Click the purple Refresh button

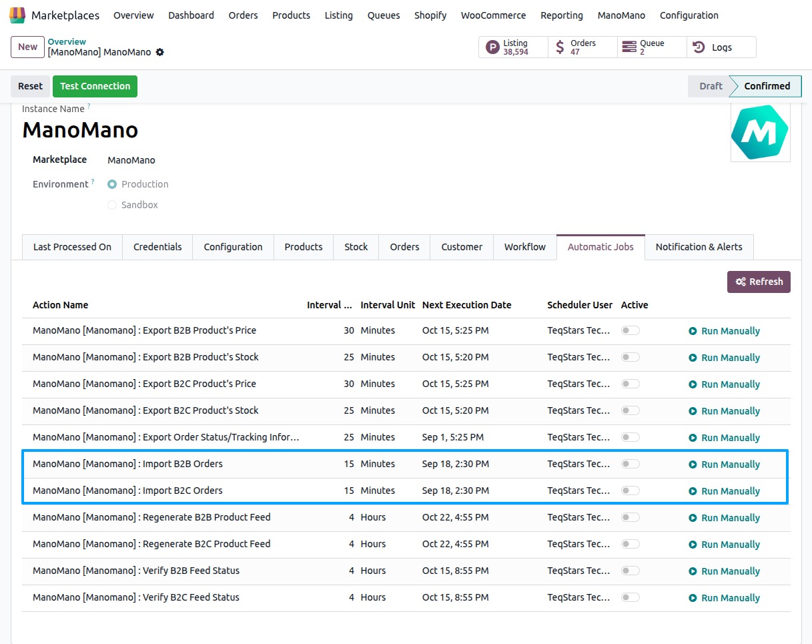tap(759, 282)
